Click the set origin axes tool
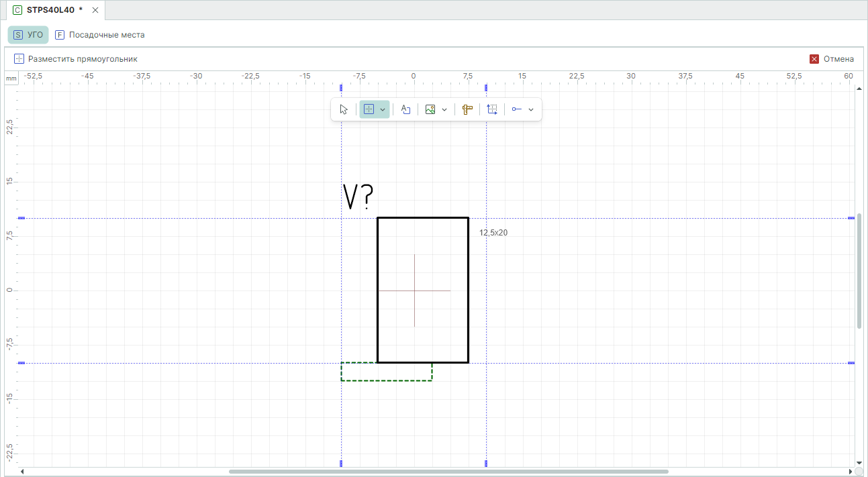This screenshot has height=477, width=868. (492, 109)
